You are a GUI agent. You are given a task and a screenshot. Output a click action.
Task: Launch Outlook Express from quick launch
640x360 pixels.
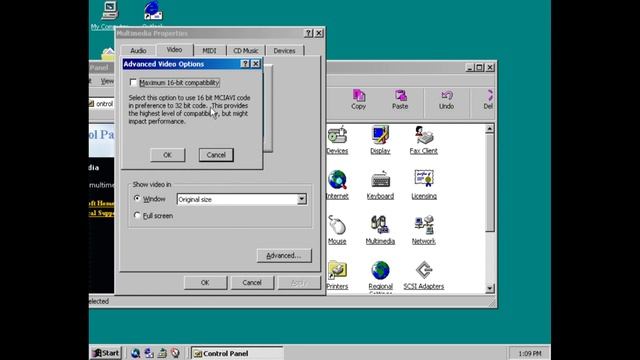pyautogui.click(x=149, y=353)
